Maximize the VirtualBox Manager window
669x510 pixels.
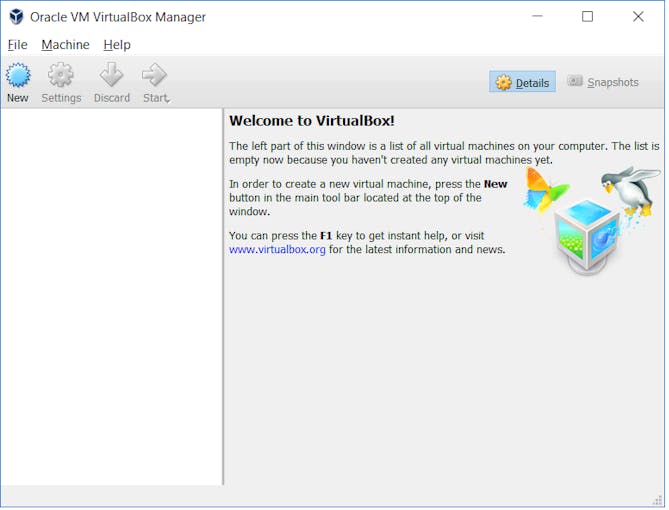[589, 17]
